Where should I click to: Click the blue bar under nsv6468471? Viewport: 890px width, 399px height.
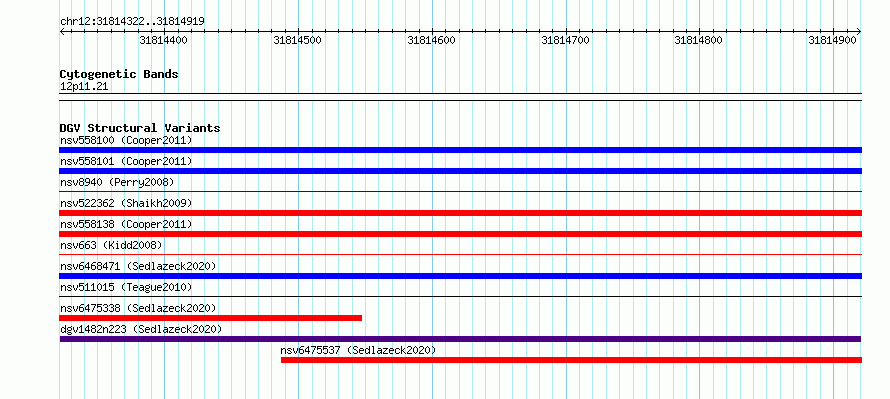click(460, 276)
